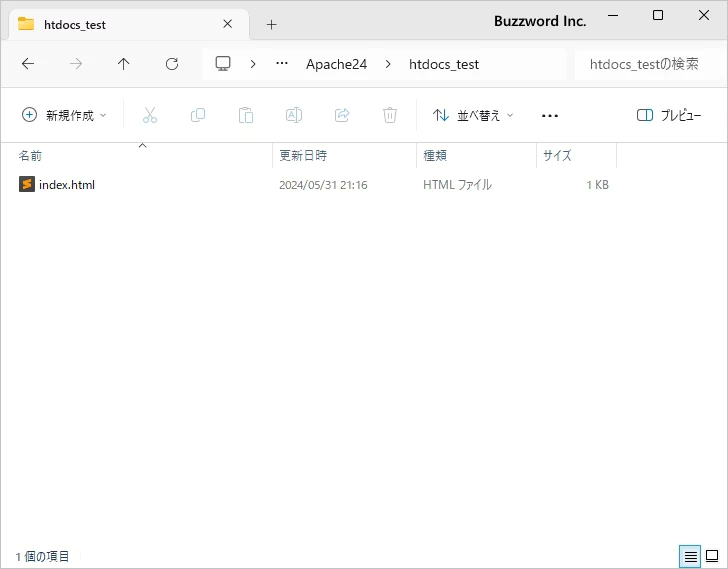
Task: Open Apache24 in the breadcrumb path
Action: [336, 64]
